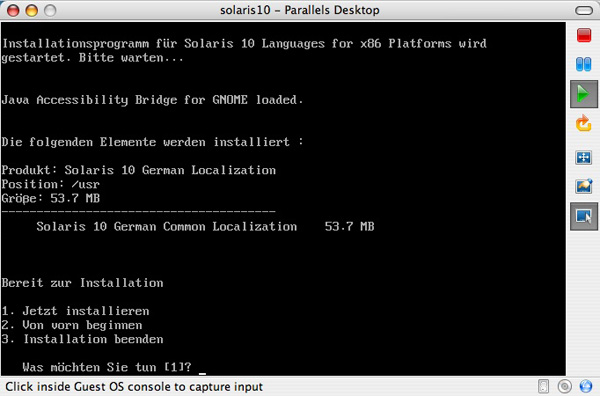Click the "Größe: 53.7 MB" line
Screen dimensions: 600x396
click(51, 199)
